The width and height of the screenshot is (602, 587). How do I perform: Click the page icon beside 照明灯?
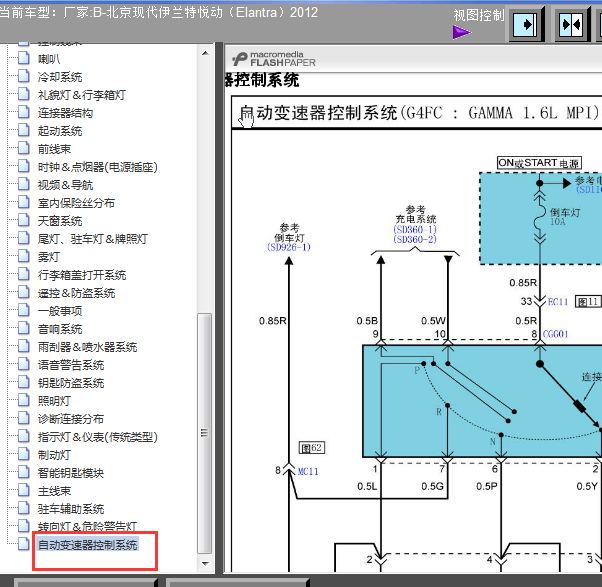pos(24,400)
